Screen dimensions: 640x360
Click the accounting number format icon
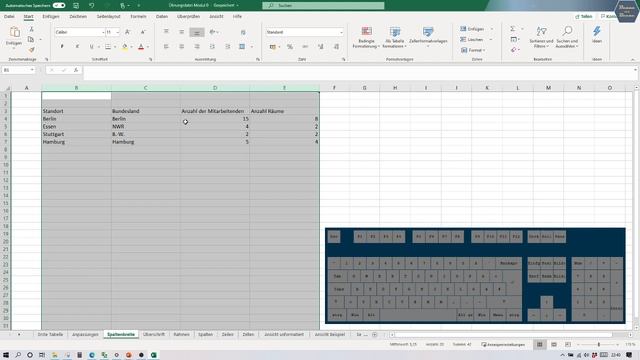click(x=273, y=47)
